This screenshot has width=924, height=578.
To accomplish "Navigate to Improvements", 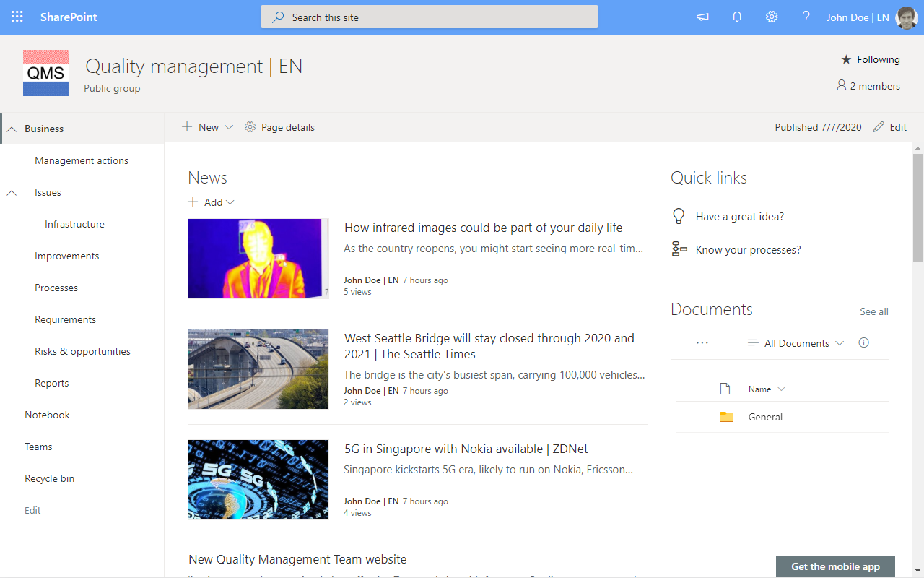I will pyautogui.click(x=67, y=256).
